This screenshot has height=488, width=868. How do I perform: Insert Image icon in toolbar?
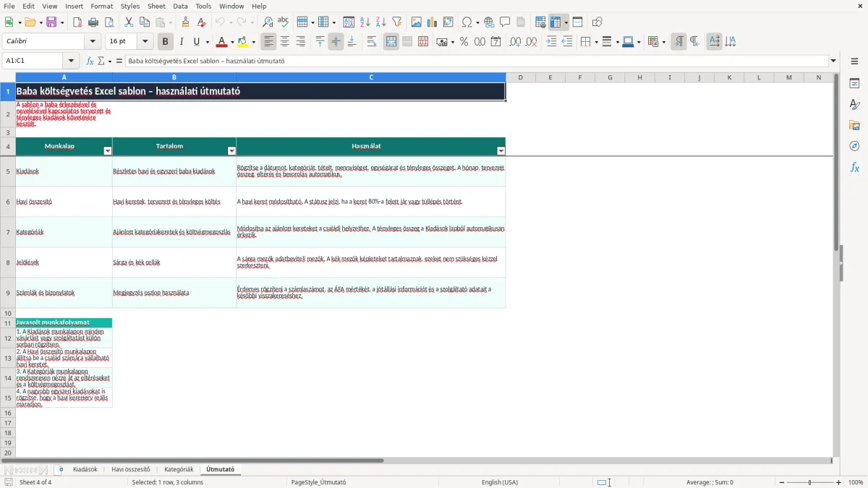click(x=417, y=22)
